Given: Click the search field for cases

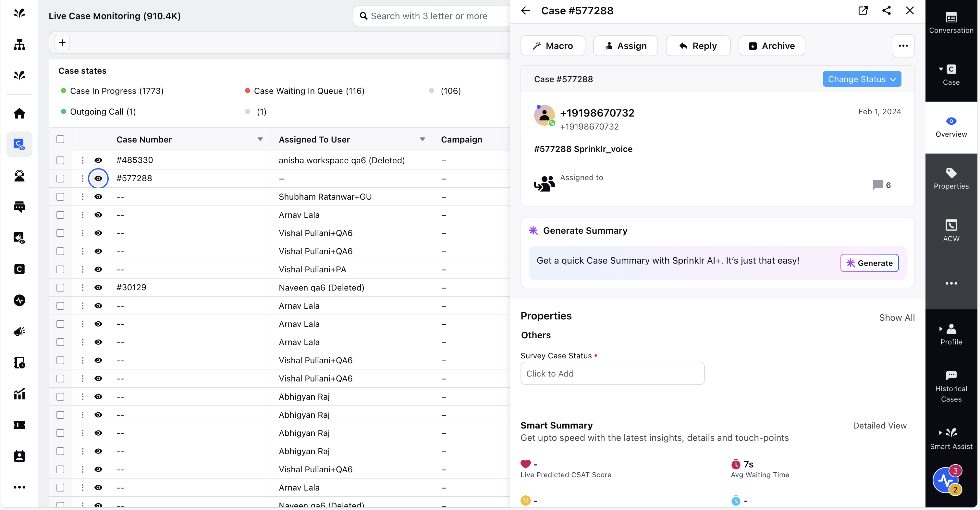Looking at the screenshot, I should pyautogui.click(x=432, y=16).
